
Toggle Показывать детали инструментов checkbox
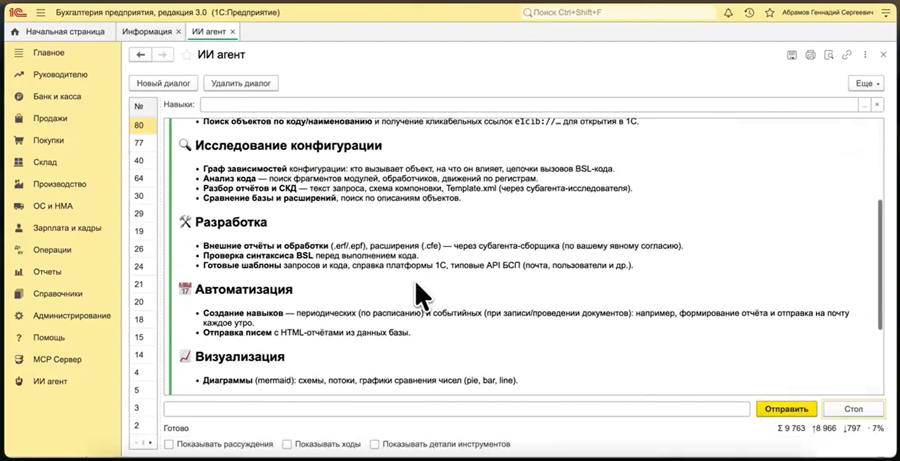374,444
